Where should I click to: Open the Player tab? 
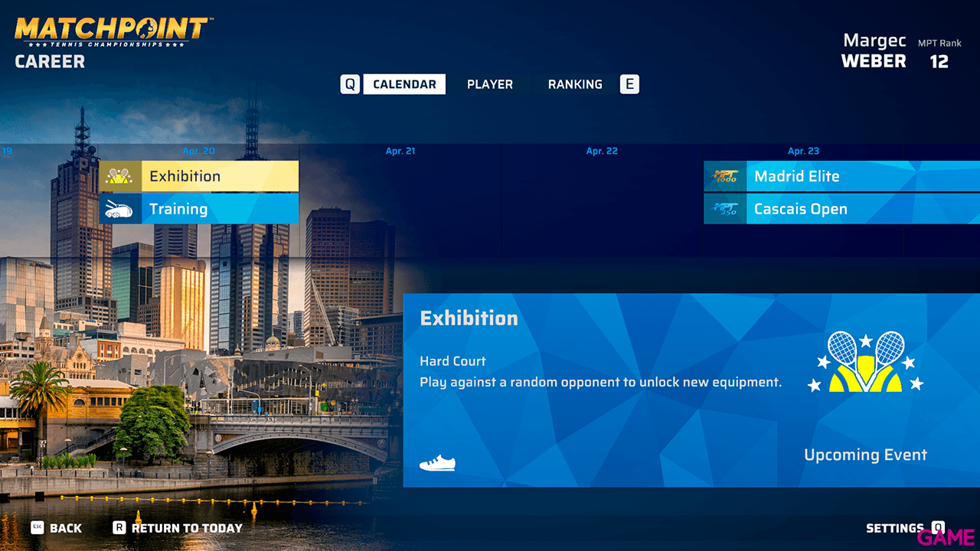tap(490, 84)
